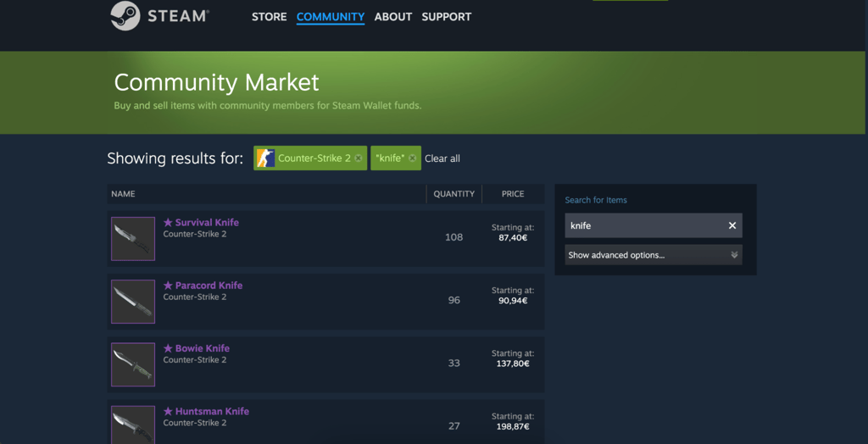Click Counter-Strike 2 subtitle under Survival Knife
The width and height of the screenshot is (868, 444).
coord(195,234)
